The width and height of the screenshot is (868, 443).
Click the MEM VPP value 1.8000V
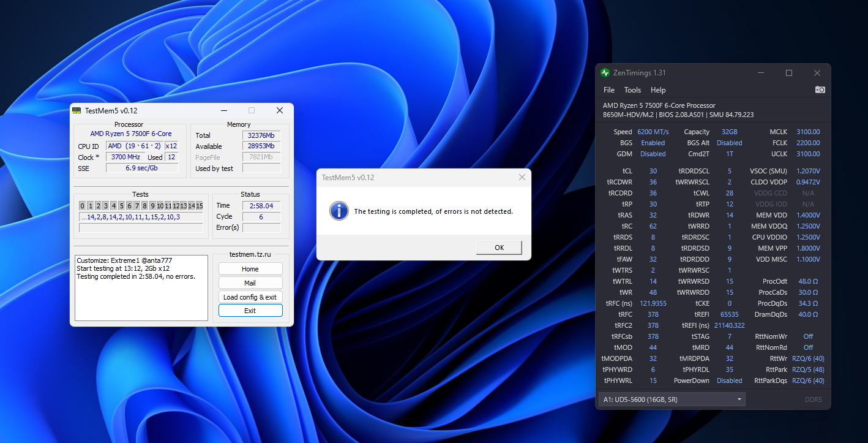808,248
